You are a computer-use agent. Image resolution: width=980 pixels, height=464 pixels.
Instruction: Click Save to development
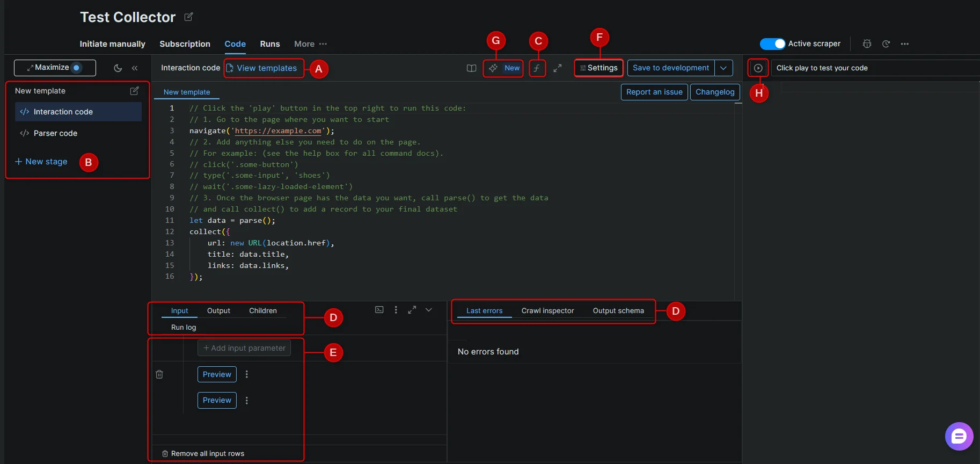point(671,68)
